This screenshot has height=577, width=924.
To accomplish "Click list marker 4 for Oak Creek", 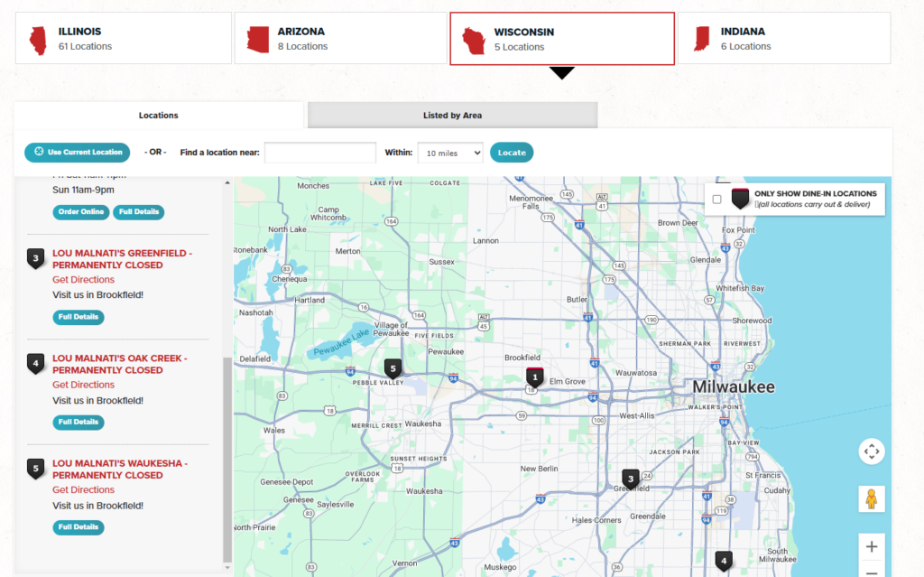I will [36, 363].
